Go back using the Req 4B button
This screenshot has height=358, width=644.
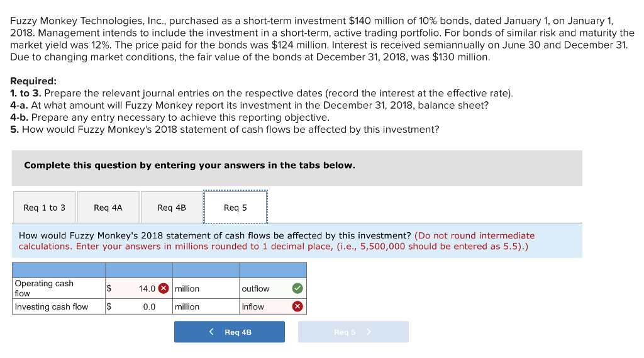pyautogui.click(x=230, y=332)
